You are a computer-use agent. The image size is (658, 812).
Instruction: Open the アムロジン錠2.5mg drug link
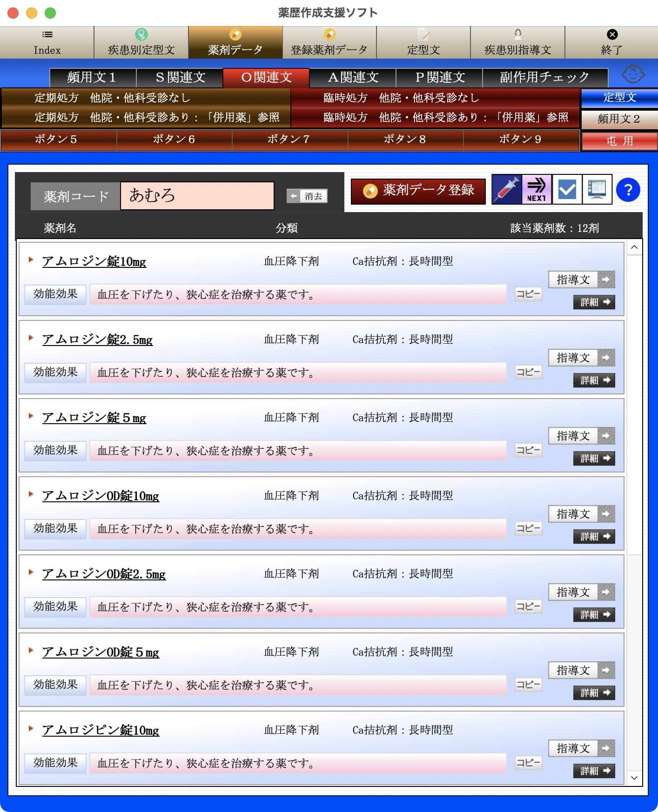pyautogui.click(x=97, y=339)
